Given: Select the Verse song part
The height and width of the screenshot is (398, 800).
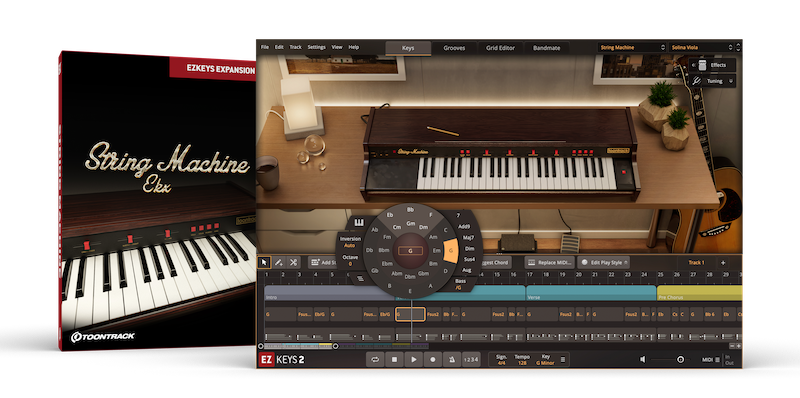Looking at the screenshot, I should click(x=591, y=292).
